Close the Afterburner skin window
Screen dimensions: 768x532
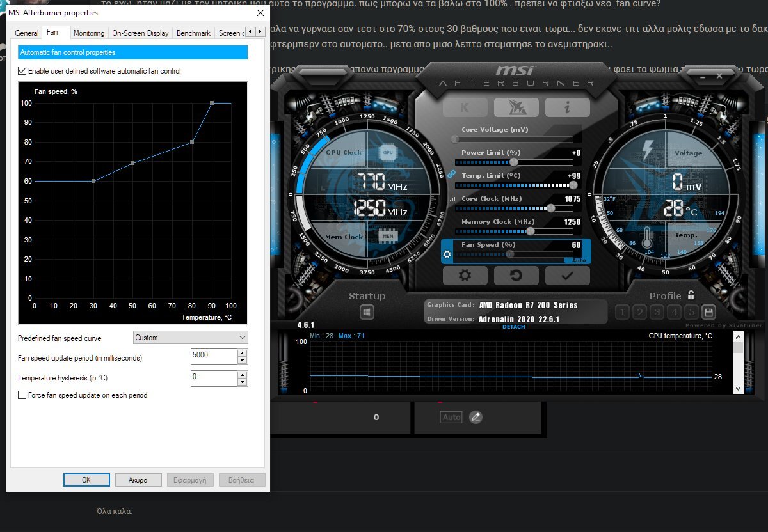pyautogui.click(x=719, y=76)
